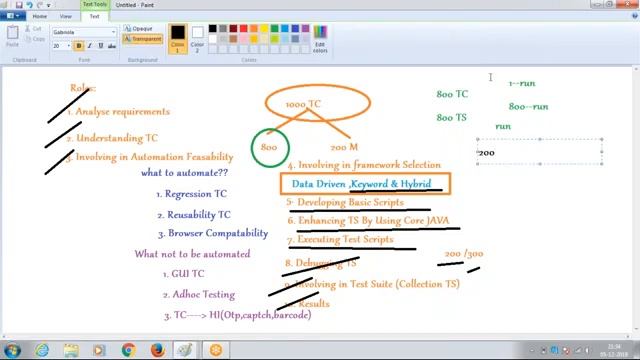Click the text '7. Executing Test Scripts'
This screenshot has height=360, width=640.
click(x=340, y=239)
